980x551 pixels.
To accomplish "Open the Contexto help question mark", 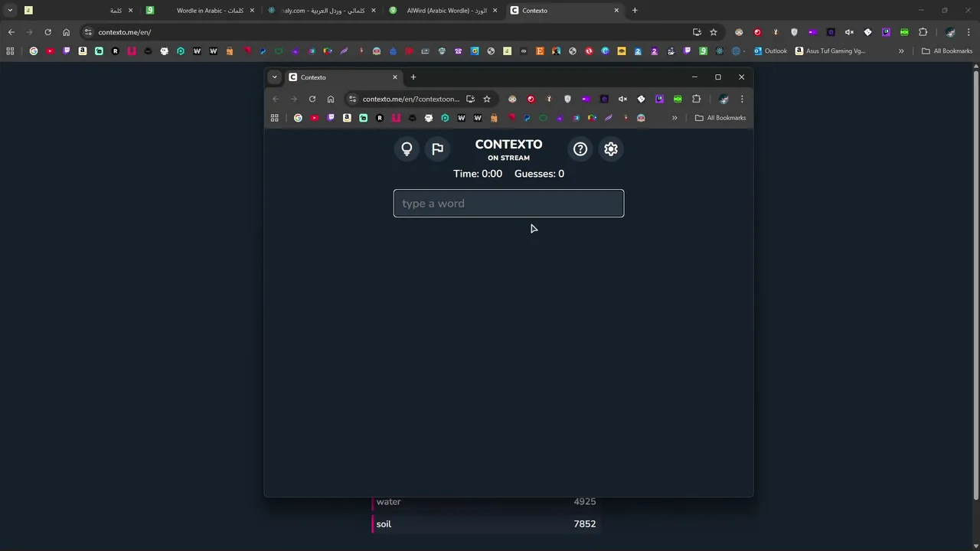I will [x=580, y=149].
